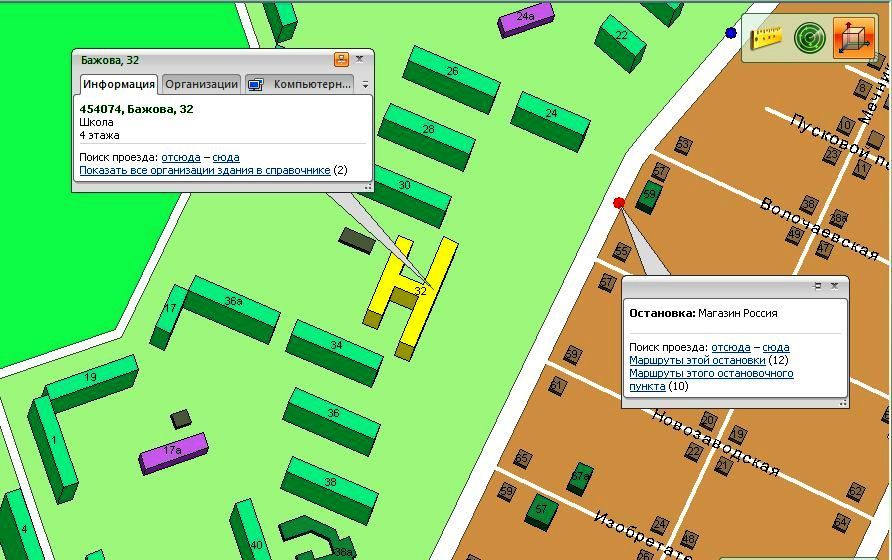Viewport: 892px width, 560px height.
Task: Open the Информация tab
Action: 118,84
